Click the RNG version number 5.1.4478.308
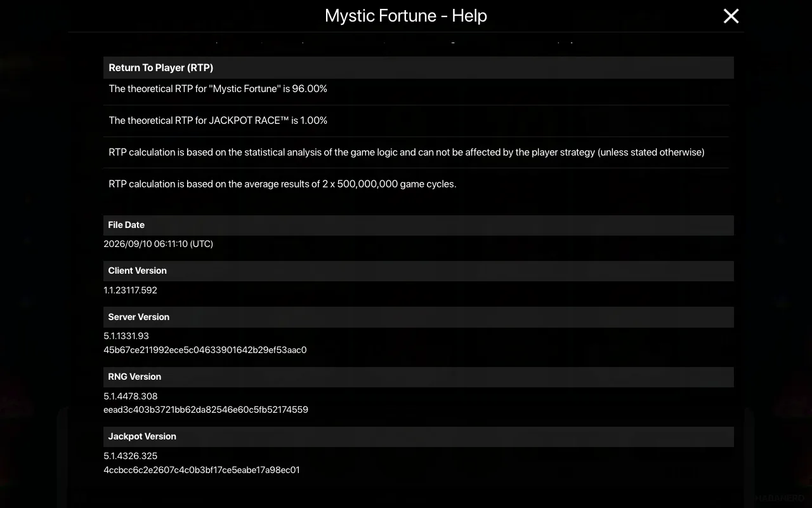 point(131,396)
